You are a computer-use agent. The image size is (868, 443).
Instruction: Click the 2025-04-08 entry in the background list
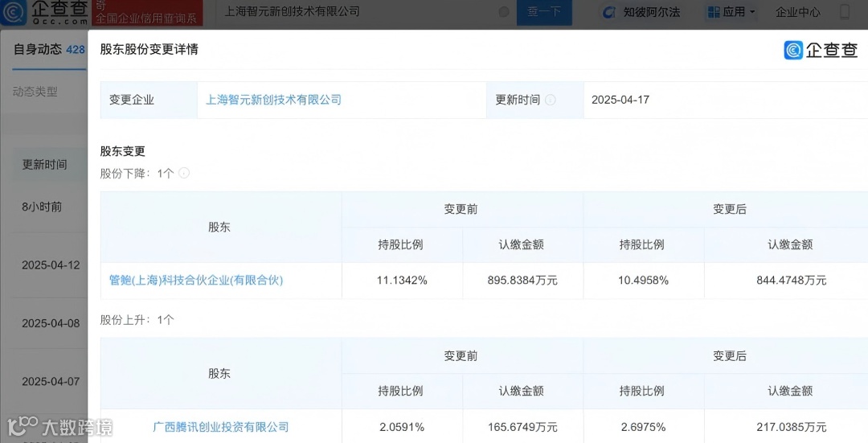(51, 323)
